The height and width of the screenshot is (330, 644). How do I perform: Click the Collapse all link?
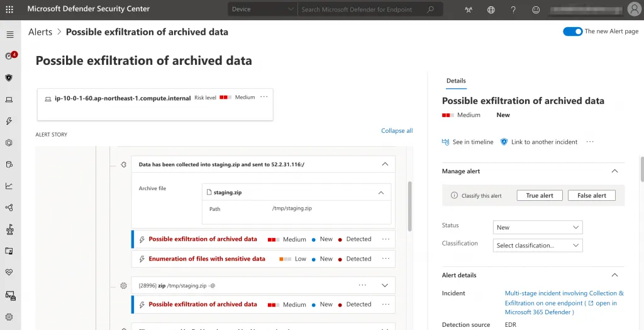[397, 131]
